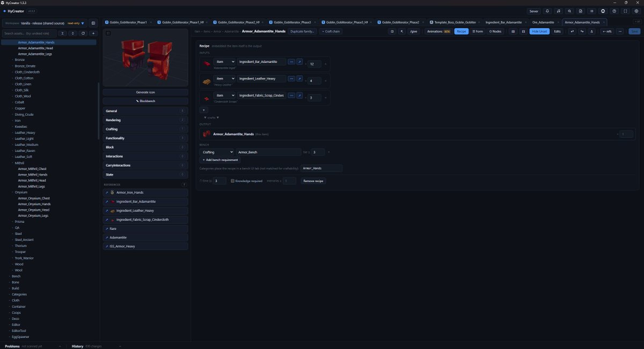Open link arrow for Ingredient_Bar_Adamantite input
Image resolution: width=644 pixels, height=349 pixels.
[x=299, y=62]
